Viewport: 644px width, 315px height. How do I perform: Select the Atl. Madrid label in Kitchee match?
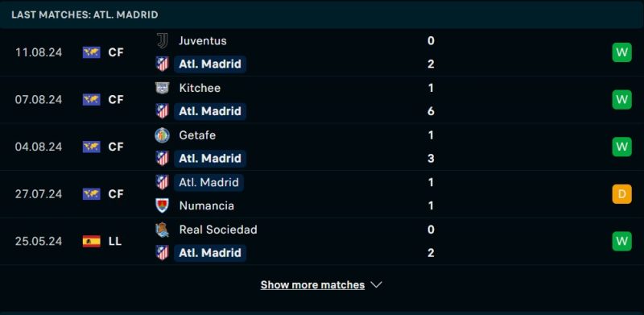(210, 111)
